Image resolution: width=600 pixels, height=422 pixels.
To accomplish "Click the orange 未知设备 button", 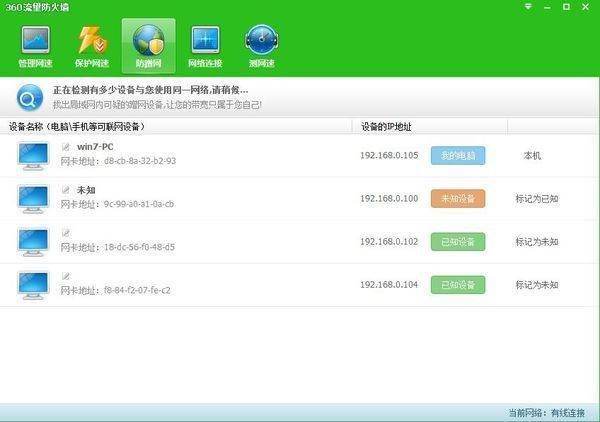I will point(458,199).
